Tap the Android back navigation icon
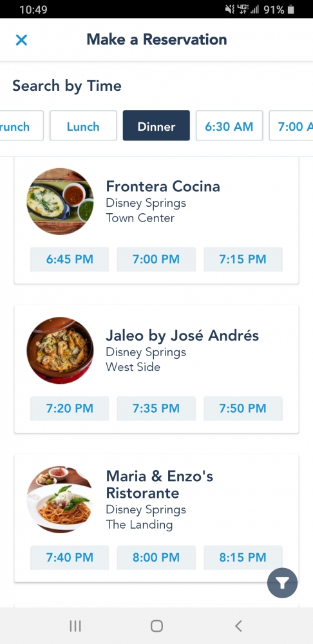 pyautogui.click(x=238, y=626)
